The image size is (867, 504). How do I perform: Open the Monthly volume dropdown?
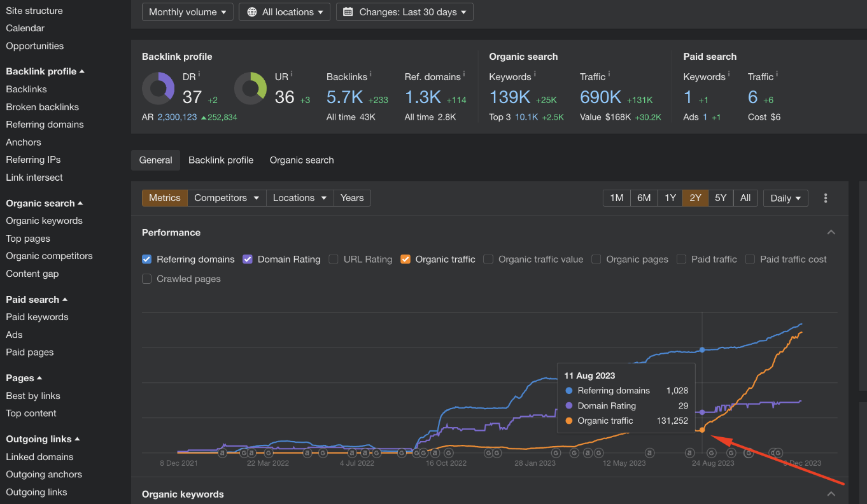[188, 12]
